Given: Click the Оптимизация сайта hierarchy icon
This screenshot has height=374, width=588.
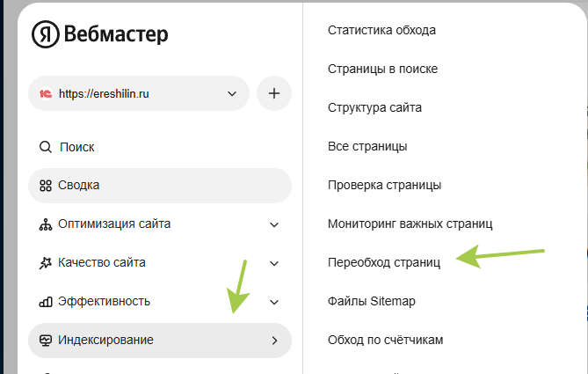Looking at the screenshot, I should coord(46,224).
